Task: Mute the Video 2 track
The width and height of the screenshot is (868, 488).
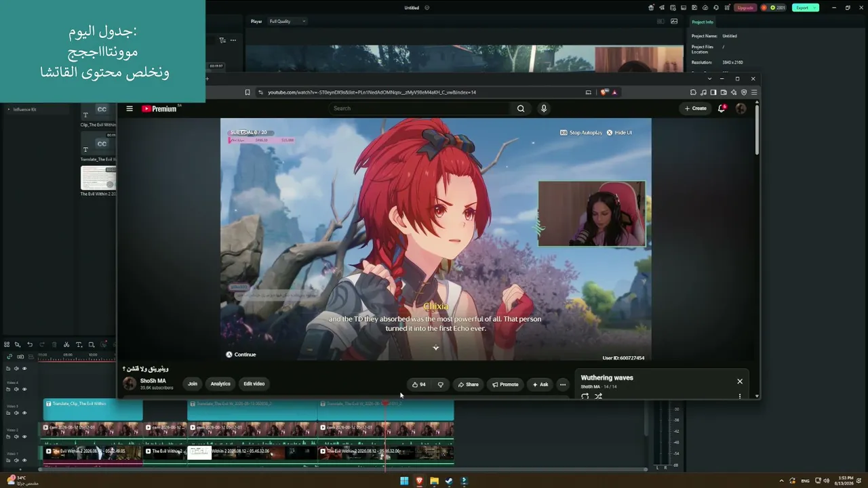Action: pyautogui.click(x=16, y=436)
